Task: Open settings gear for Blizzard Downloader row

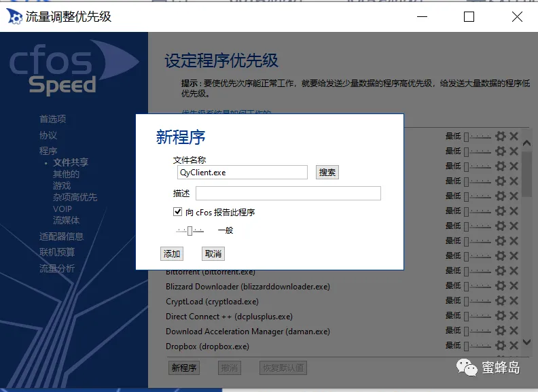Action: tap(501, 285)
